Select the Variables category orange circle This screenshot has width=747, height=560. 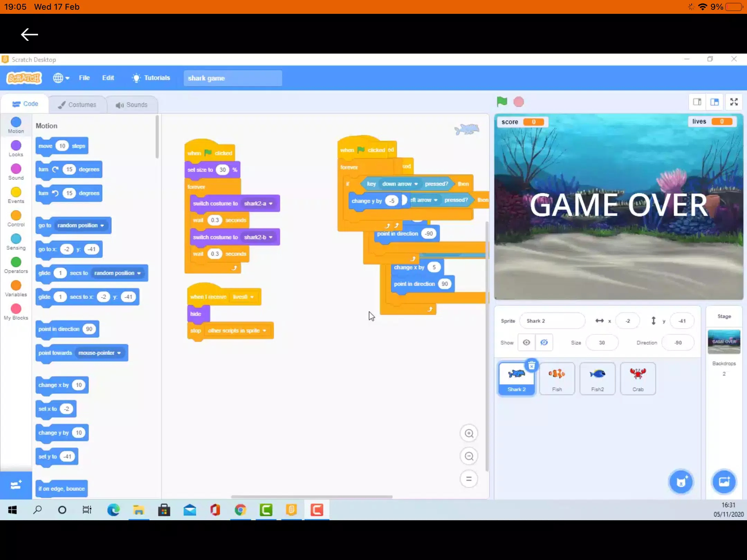click(16, 286)
